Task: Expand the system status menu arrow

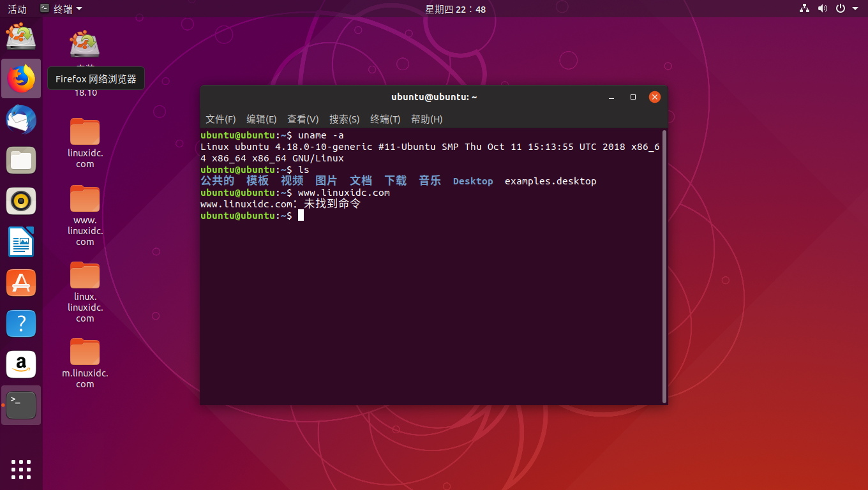Action: 855,9
